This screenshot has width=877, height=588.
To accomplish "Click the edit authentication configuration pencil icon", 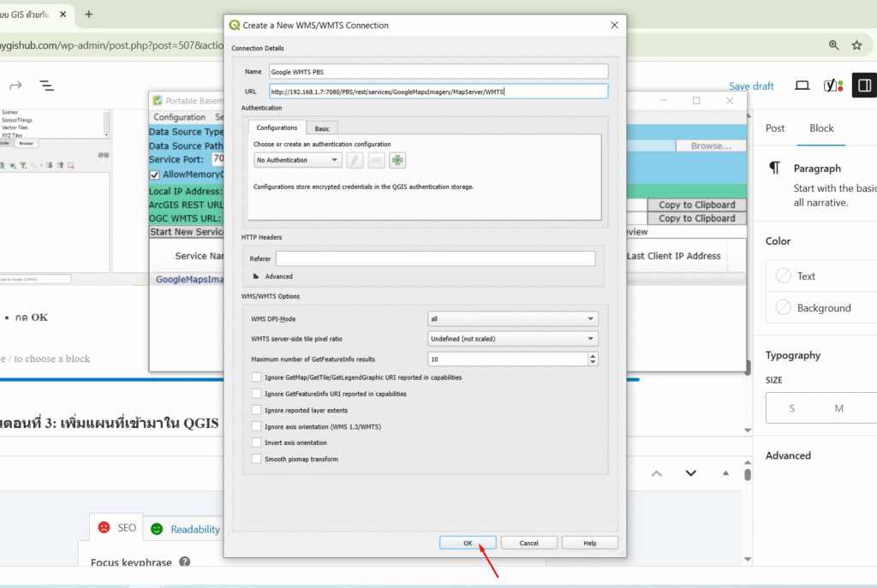I will (x=355, y=160).
